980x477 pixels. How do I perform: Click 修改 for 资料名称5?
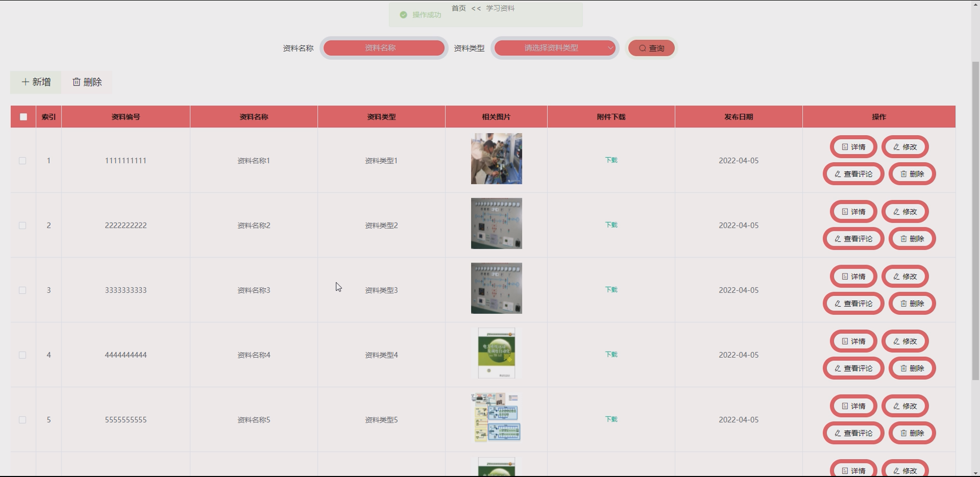(x=905, y=406)
